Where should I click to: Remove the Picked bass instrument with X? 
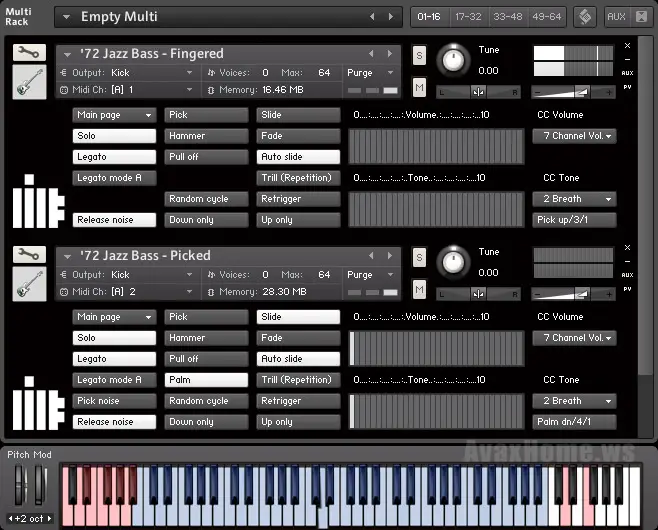click(x=627, y=248)
